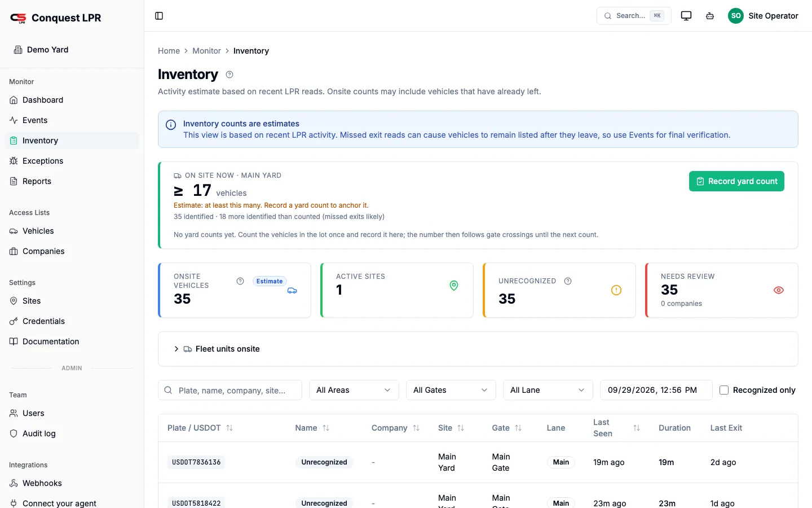Open Exceptions in the sidebar

point(72,161)
